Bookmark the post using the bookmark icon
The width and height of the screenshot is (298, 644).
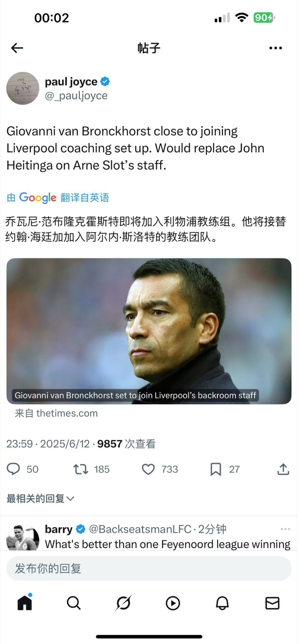216,469
